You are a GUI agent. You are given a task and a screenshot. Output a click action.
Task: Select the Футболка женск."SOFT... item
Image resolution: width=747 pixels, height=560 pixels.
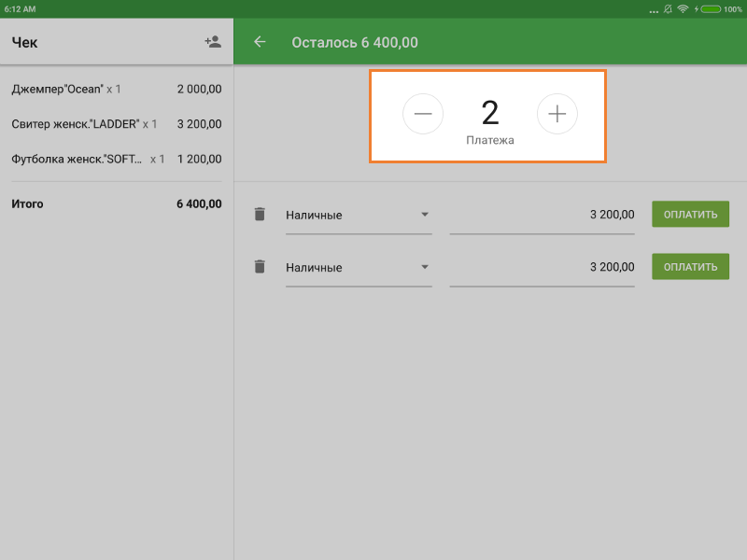[x=117, y=159]
